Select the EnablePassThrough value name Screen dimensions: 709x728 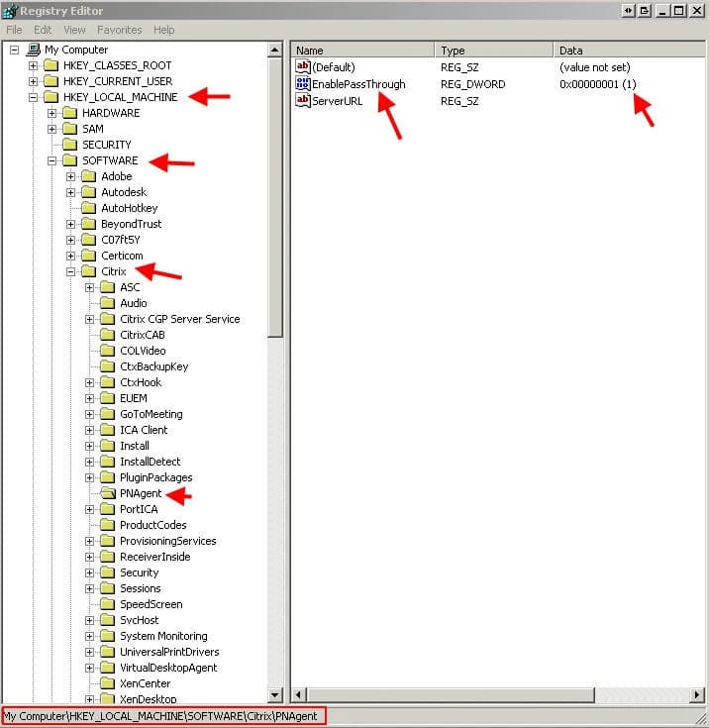[358, 84]
